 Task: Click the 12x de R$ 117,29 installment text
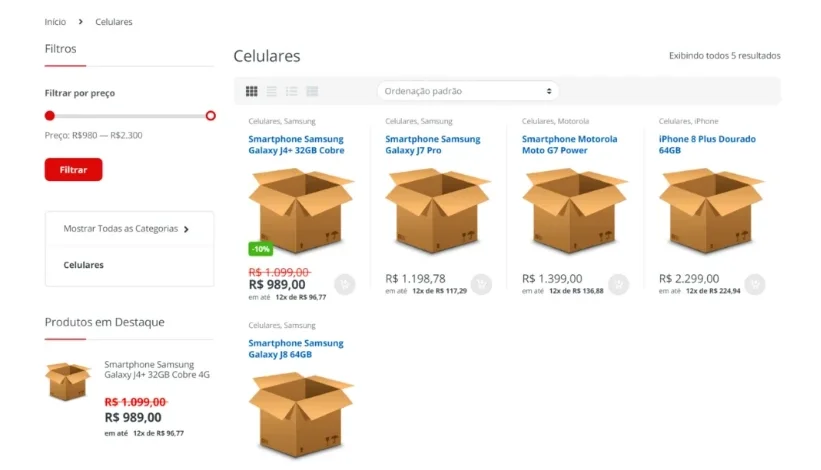pyautogui.click(x=439, y=291)
